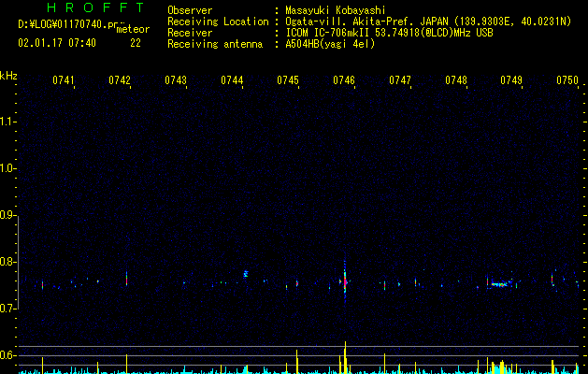Click the 0742 time axis label
The image size is (588, 374).
coord(120,80)
